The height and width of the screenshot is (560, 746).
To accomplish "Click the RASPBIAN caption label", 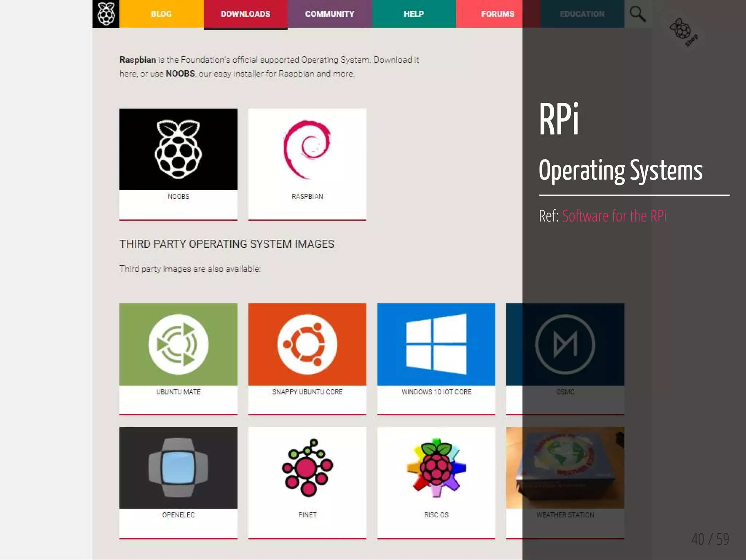I will pyautogui.click(x=307, y=196).
